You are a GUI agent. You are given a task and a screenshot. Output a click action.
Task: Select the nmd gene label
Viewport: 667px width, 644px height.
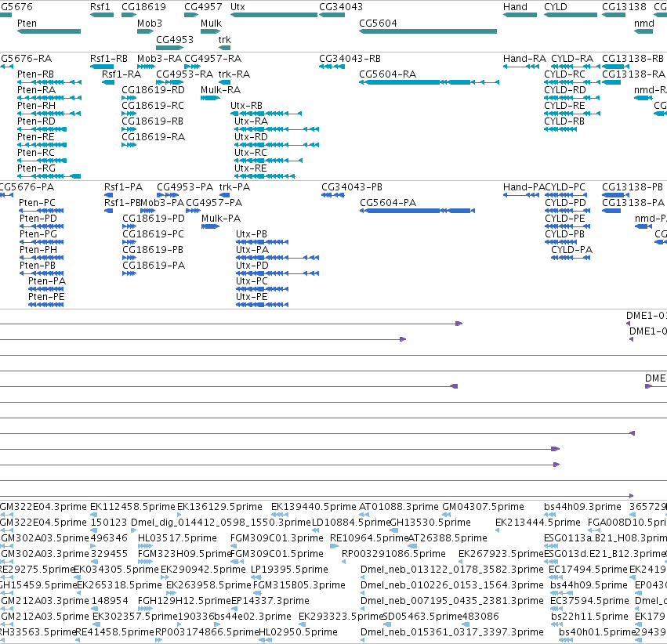[x=644, y=24]
